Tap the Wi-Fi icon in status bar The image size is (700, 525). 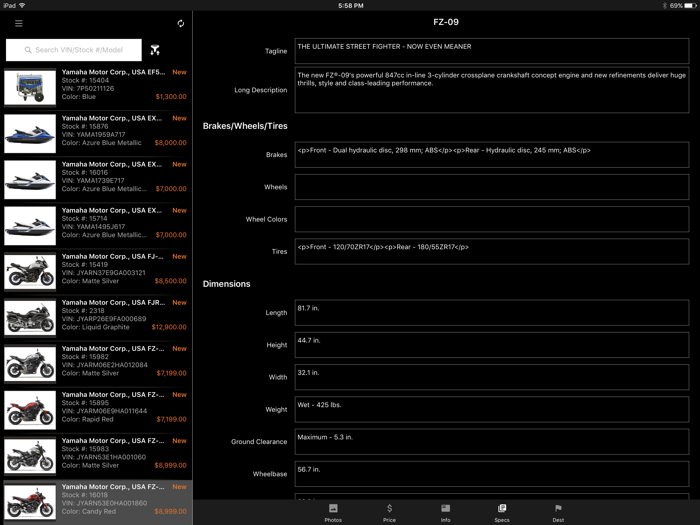(x=22, y=5)
